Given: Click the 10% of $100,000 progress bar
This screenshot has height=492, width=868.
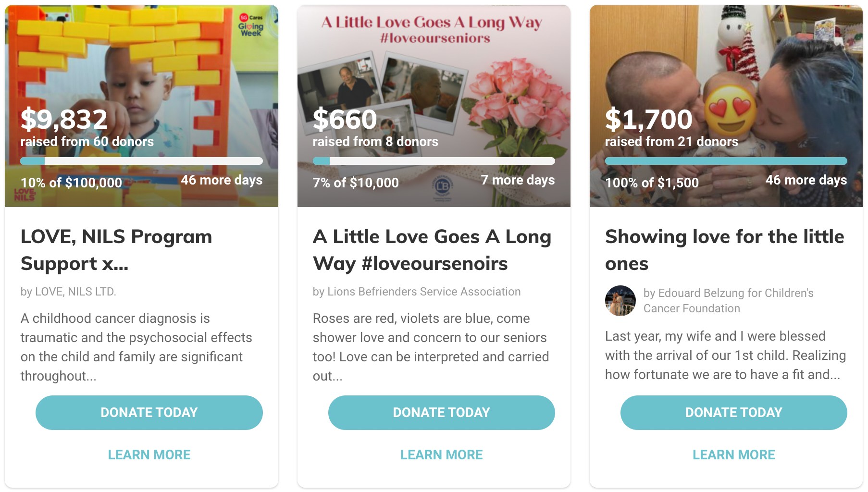Looking at the screenshot, I should pos(141,161).
